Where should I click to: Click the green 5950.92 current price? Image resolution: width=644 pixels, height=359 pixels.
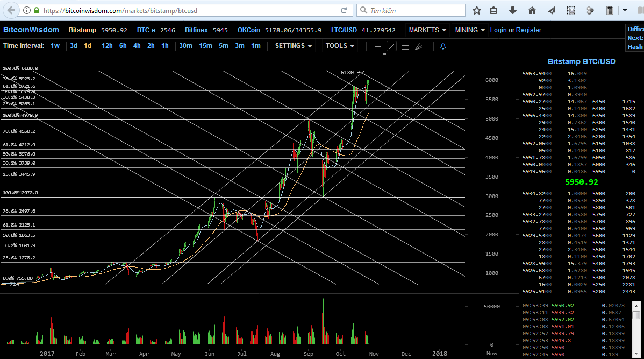coord(581,182)
